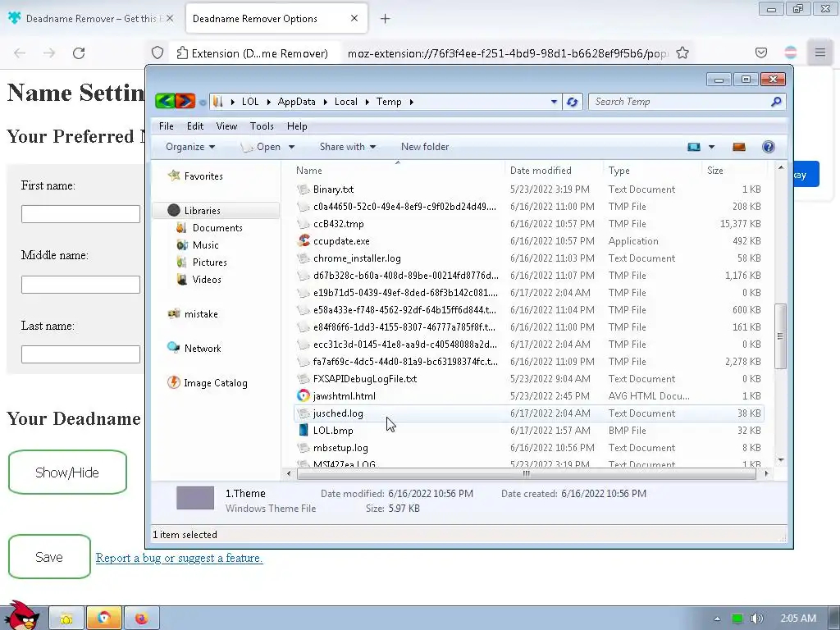Click the orange Forward arrow in Explorer
The height and width of the screenshot is (630, 840).
tap(185, 101)
